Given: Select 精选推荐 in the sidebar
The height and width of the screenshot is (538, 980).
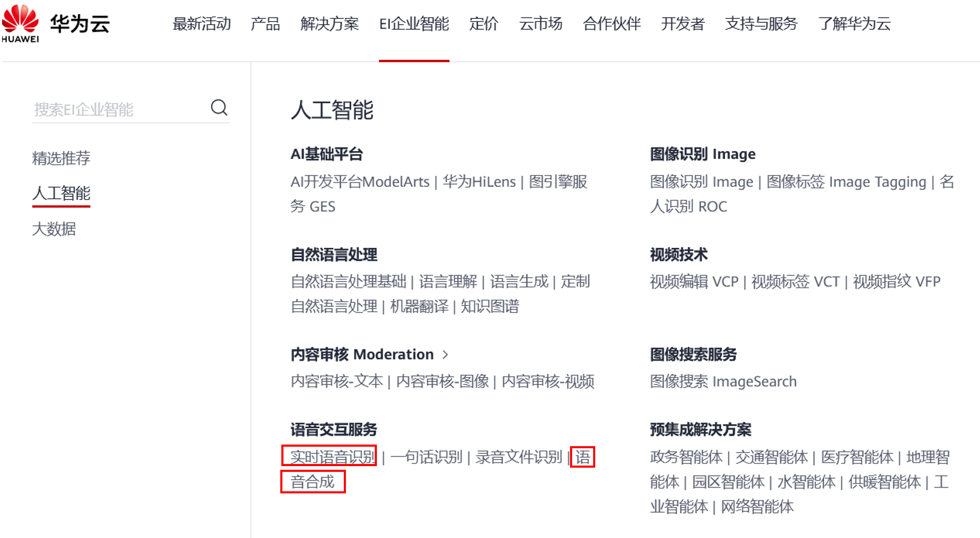Looking at the screenshot, I should (x=61, y=158).
